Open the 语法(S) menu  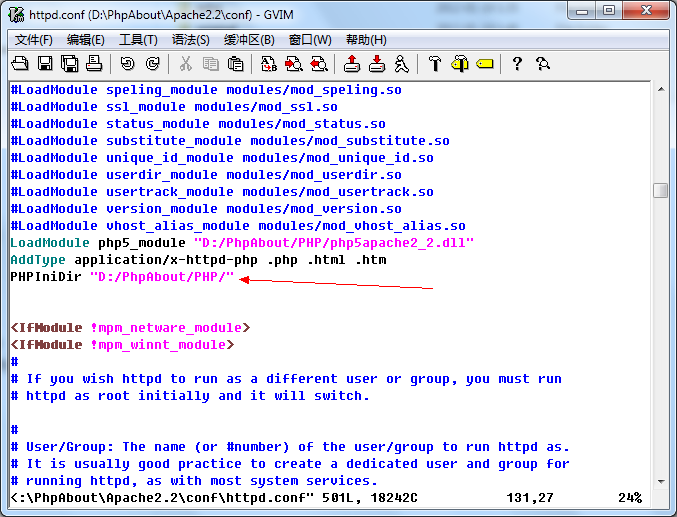[x=190, y=40]
